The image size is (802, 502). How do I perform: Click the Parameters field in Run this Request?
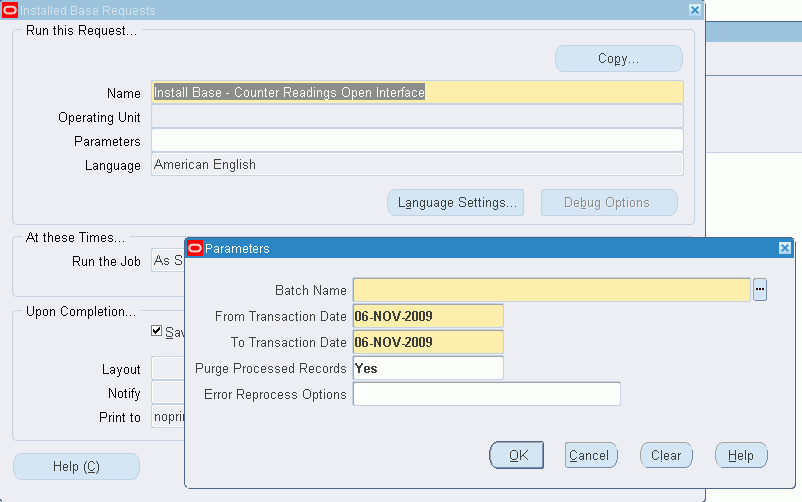coord(417,140)
